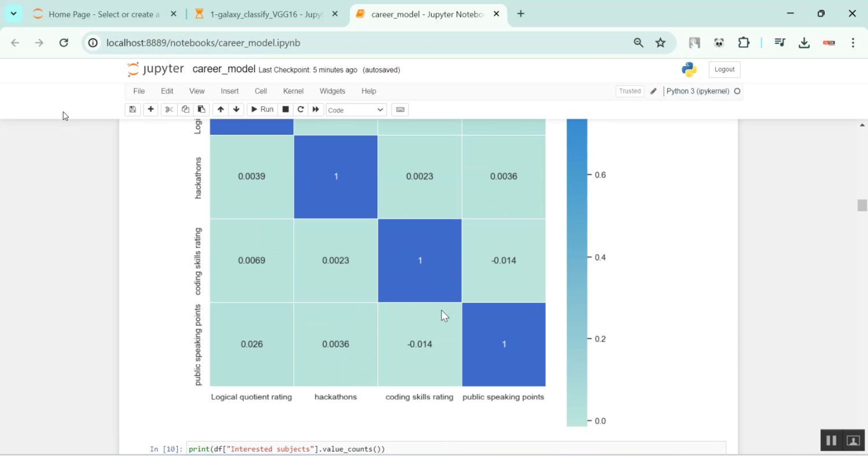Click the localhost URL address bar
Viewport: 868px width, 456px height.
347,43
